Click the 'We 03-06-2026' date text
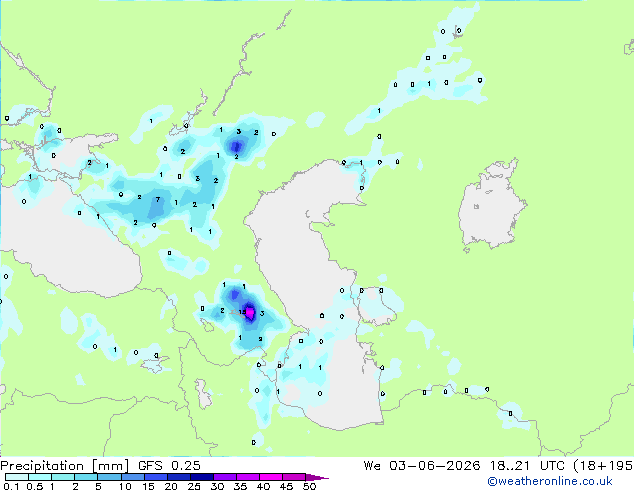 tap(422, 466)
